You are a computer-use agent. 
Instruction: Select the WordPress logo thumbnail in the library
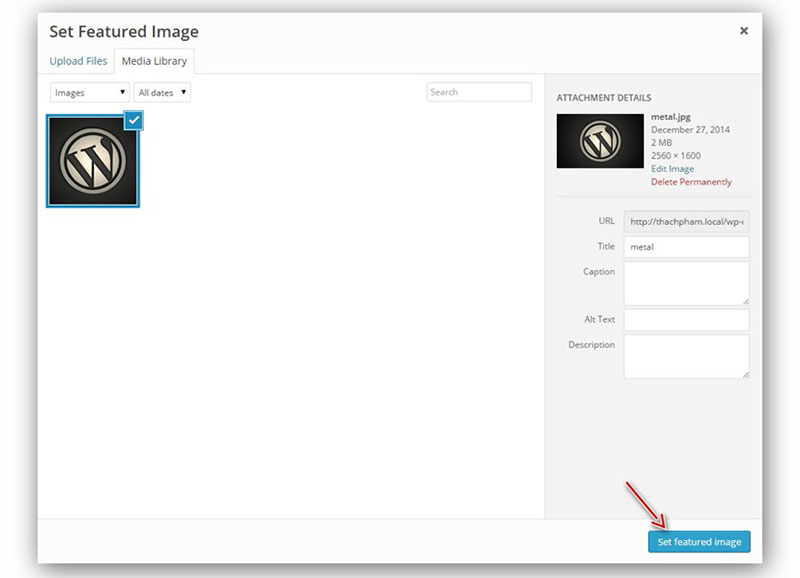pyautogui.click(x=93, y=161)
